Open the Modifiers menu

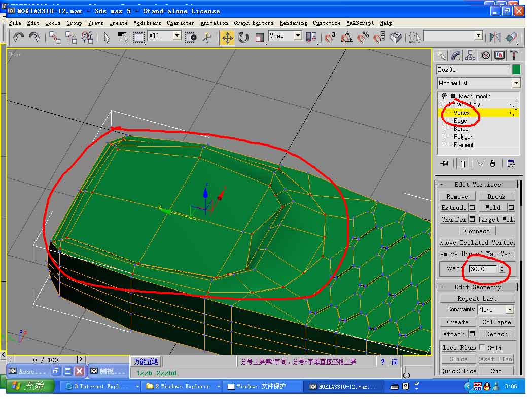(x=147, y=23)
